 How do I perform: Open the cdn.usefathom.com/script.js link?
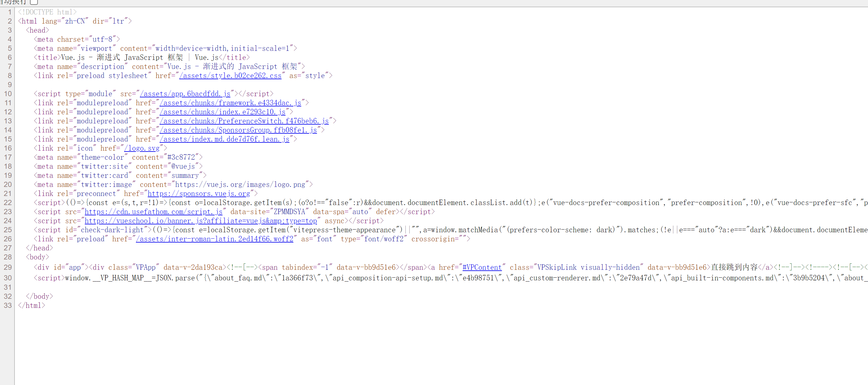click(x=153, y=212)
